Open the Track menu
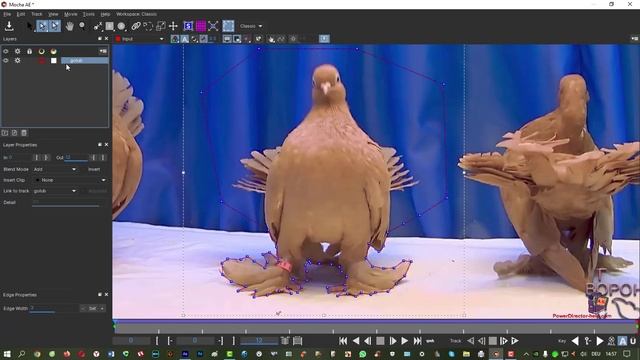The width and height of the screenshot is (640, 360). [37, 14]
